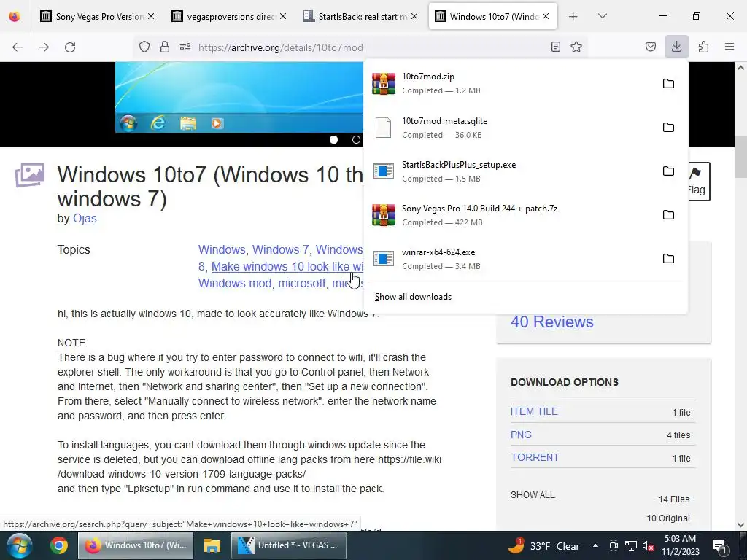Open the tracking protection shield icon
Viewport: 747px width, 560px height.
144,47
